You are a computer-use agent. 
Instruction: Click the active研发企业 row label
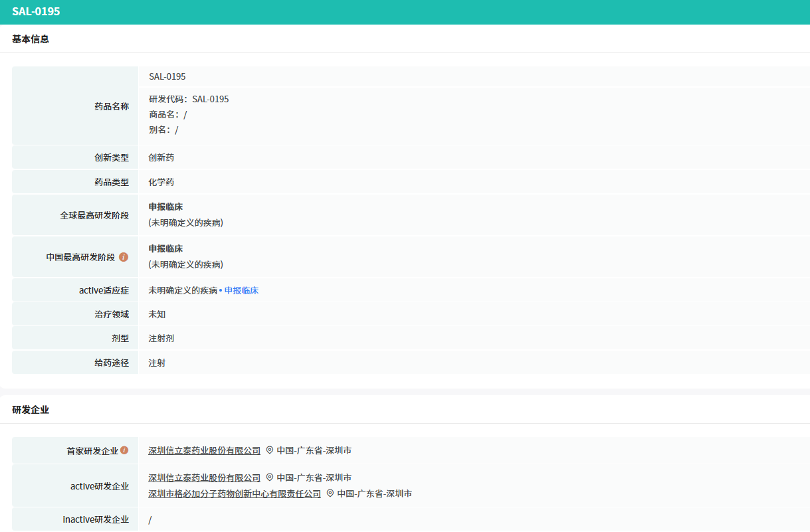click(100, 486)
